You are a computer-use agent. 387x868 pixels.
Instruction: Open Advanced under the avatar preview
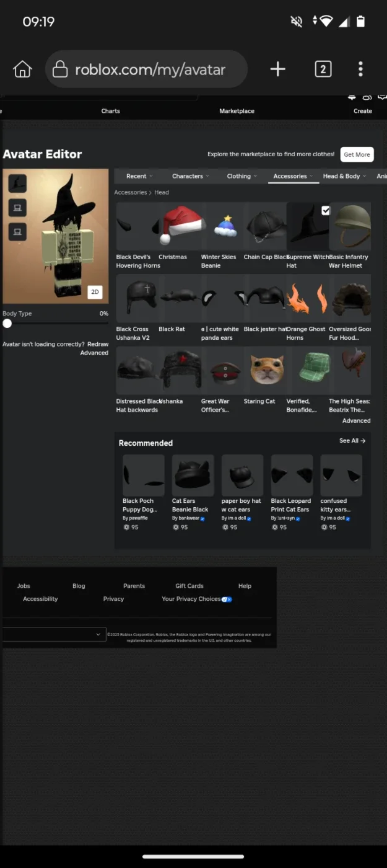coord(94,353)
